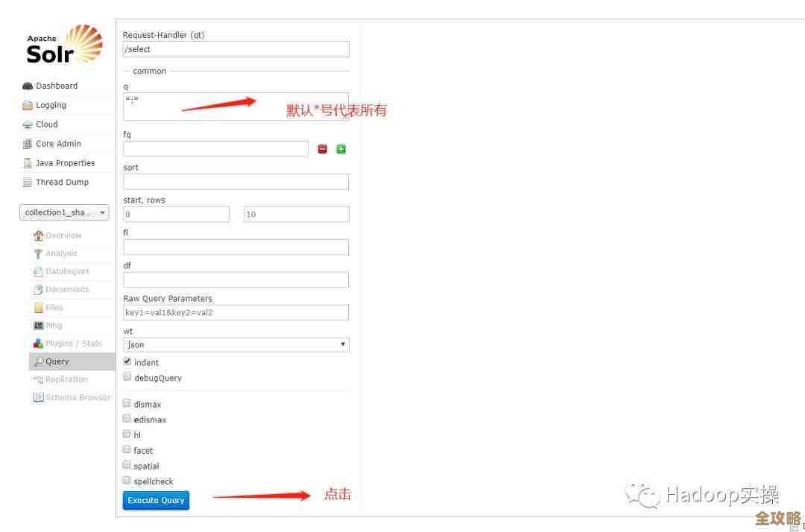Enable the facet checkbox
805x532 pixels.
point(127,449)
